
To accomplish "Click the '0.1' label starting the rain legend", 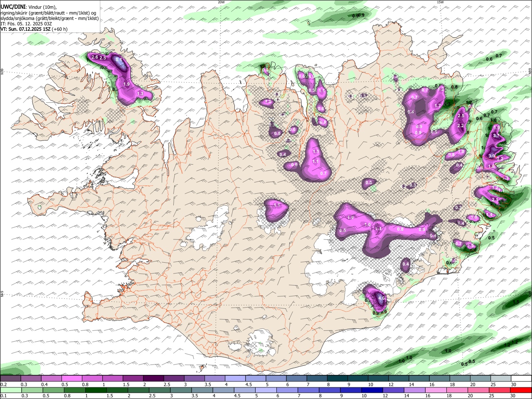I will point(3,396).
